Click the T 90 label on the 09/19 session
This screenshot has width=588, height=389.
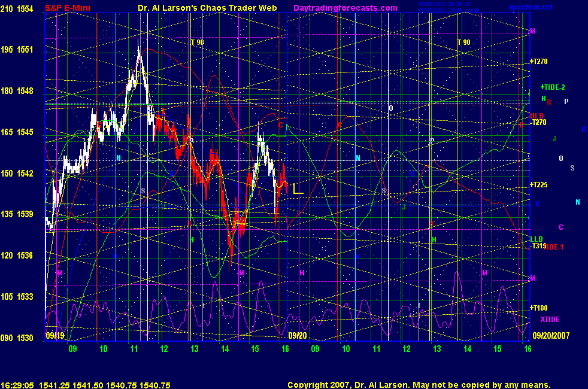point(198,42)
